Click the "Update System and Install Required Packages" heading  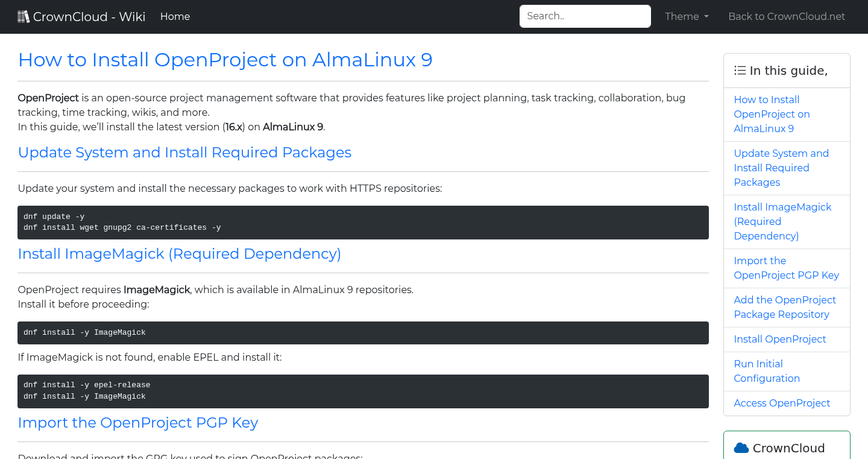(x=184, y=153)
